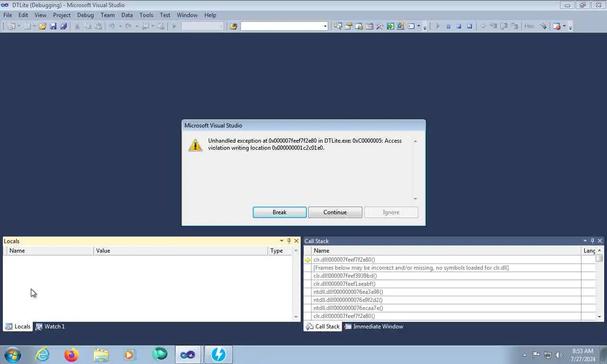Image resolution: width=607 pixels, height=364 pixels.
Task: Open Firefox from the taskbar
Action: click(x=72, y=355)
